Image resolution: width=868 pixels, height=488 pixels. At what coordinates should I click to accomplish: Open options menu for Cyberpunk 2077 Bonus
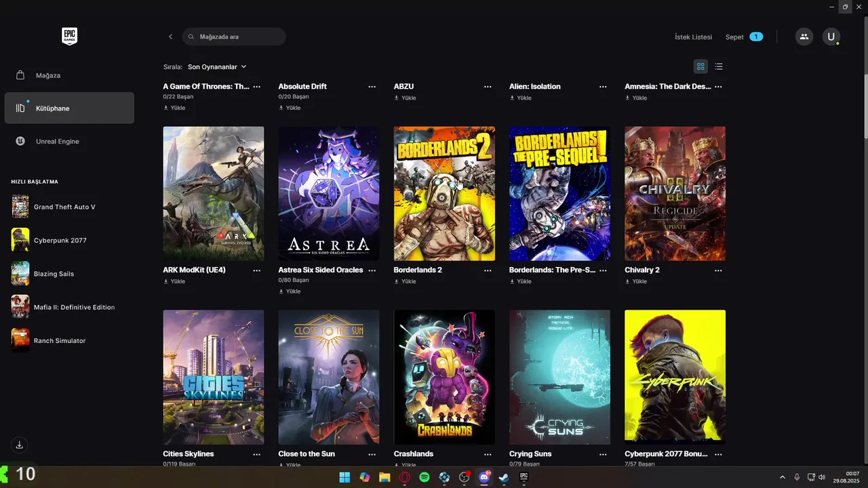coord(718,454)
